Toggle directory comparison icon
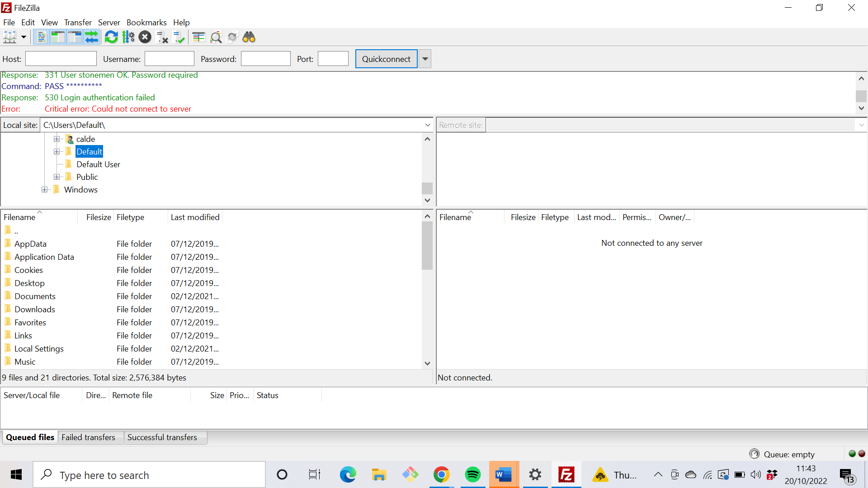 coord(216,37)
